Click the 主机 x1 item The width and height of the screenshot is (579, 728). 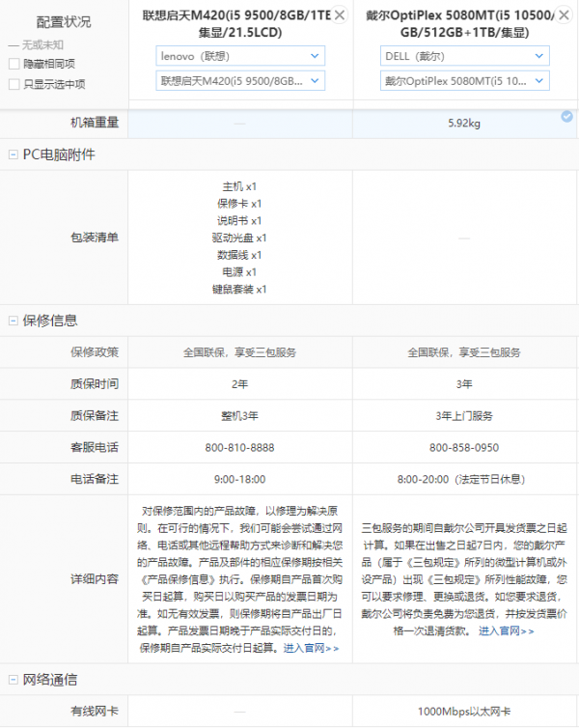point(239,186)
